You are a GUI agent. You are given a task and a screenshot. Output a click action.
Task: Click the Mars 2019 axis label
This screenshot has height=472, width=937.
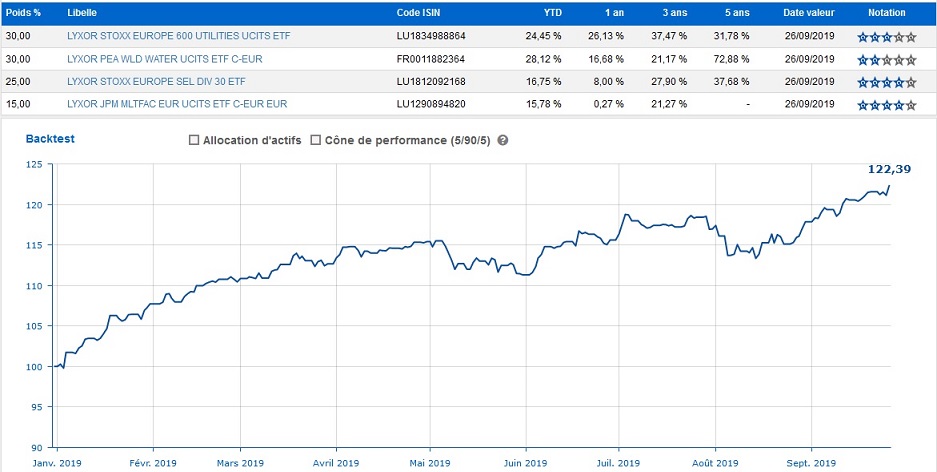pyautogui.click(x=240, y=463)
